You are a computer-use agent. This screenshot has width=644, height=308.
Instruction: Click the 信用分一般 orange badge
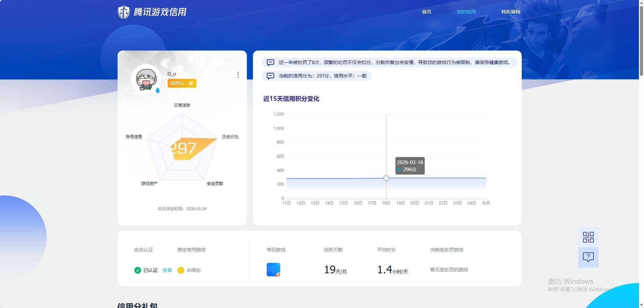click(182, 83)
